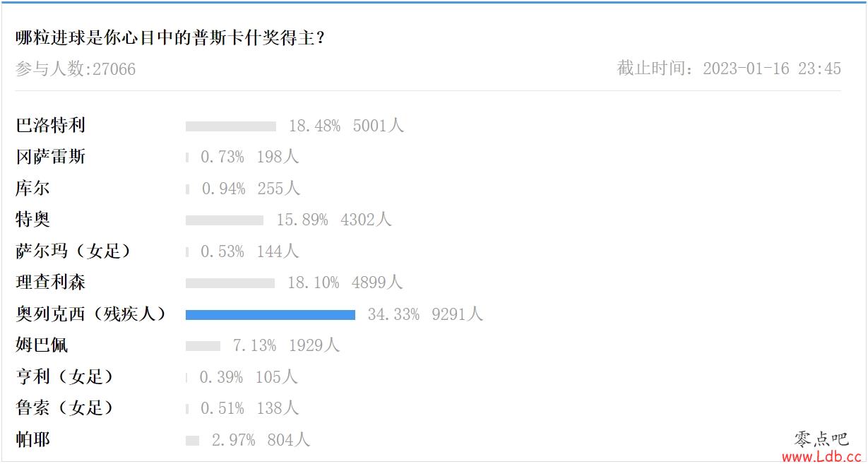Viewport: 868px width, 464px height.
Task: Click the blue 34.33% result bar
Action: click(270, 315)
